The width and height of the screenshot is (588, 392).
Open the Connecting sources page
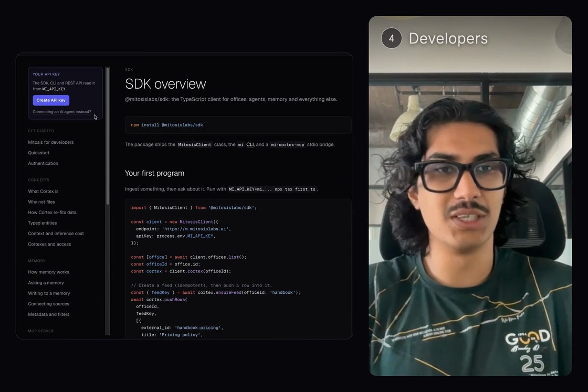(48, 303)
